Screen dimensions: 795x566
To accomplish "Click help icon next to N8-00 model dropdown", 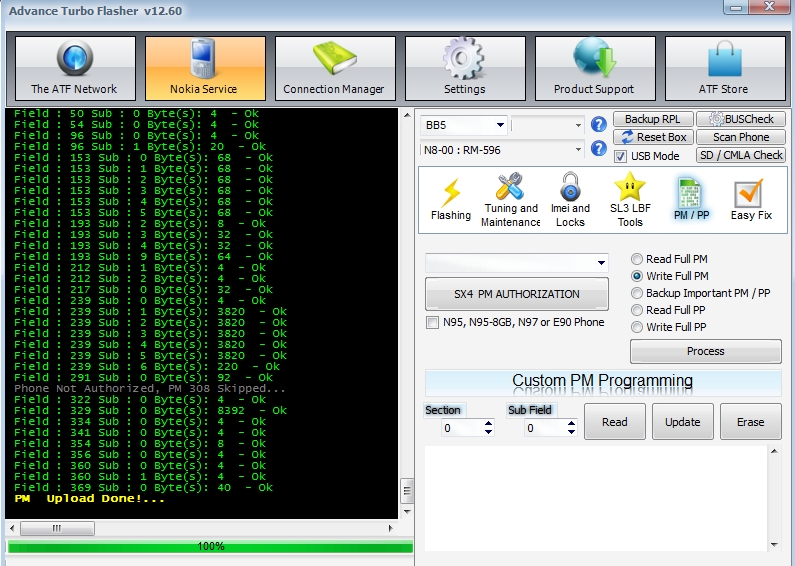I will pos(599,149).
